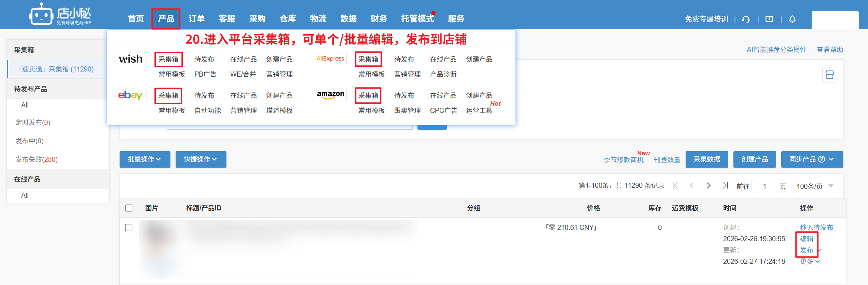The width and height of the screenshot is (868, 285).
Task: Open the 100条/页 page size selector
Action: [x=814, y=186]
